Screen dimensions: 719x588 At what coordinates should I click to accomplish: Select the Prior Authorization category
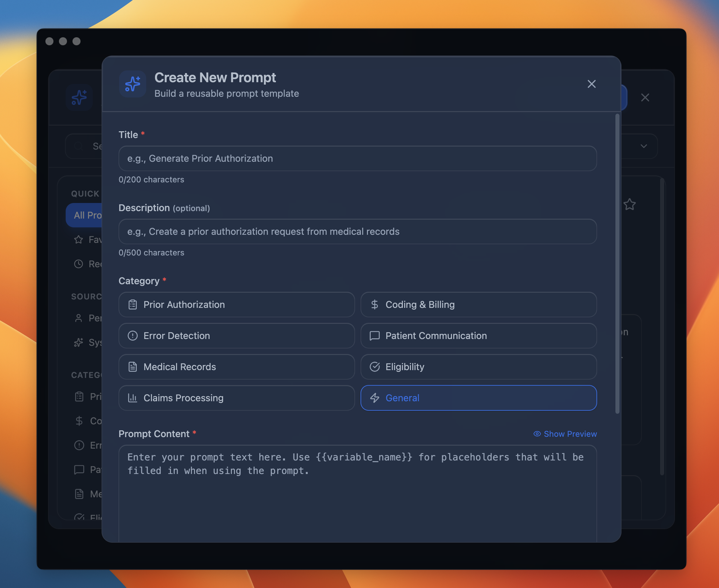237,304
